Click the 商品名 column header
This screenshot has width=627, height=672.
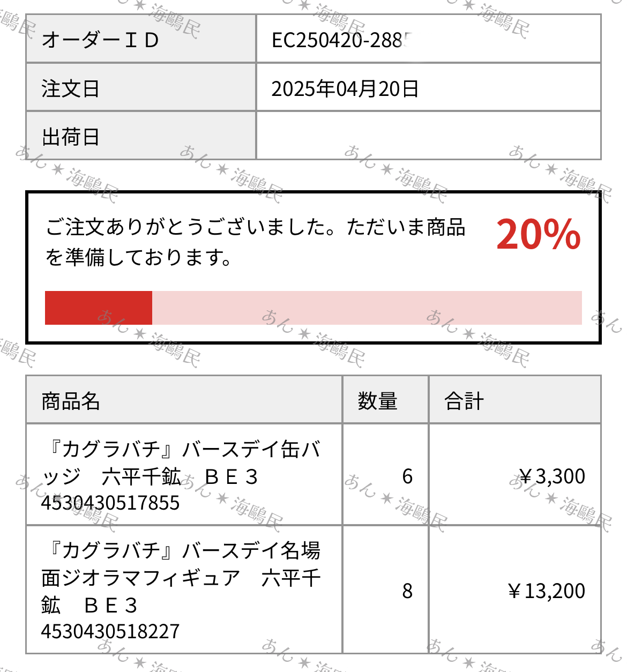click(184, 400)
